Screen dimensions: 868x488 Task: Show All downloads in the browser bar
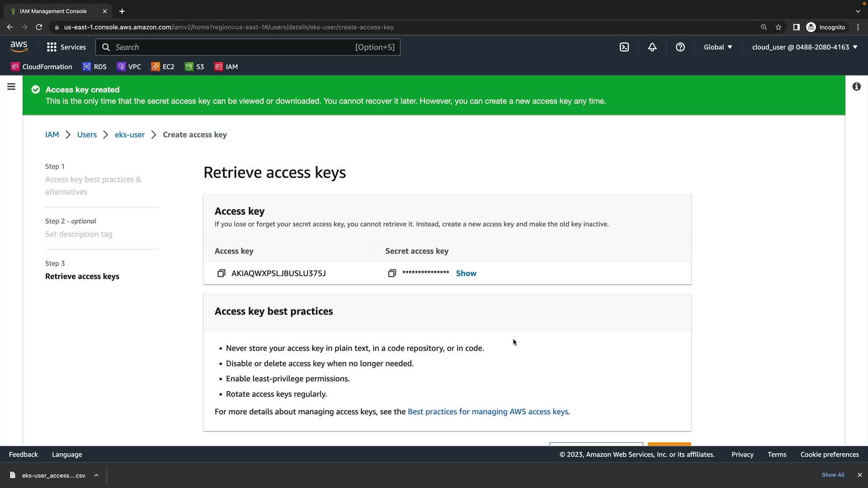click(833, 475)
